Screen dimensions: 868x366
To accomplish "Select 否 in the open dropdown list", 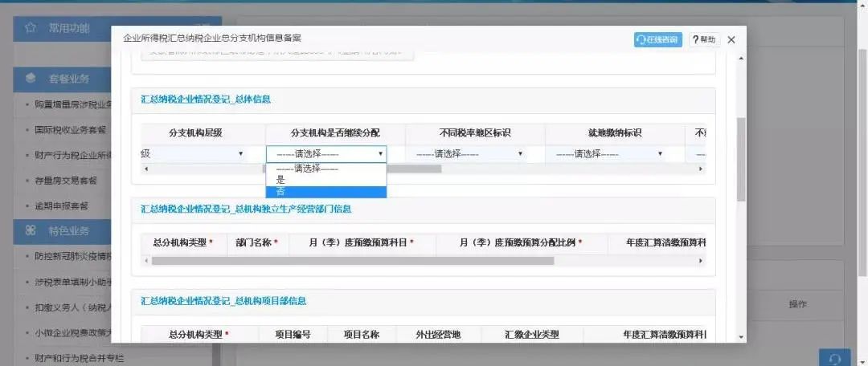I will coord(325,192).
